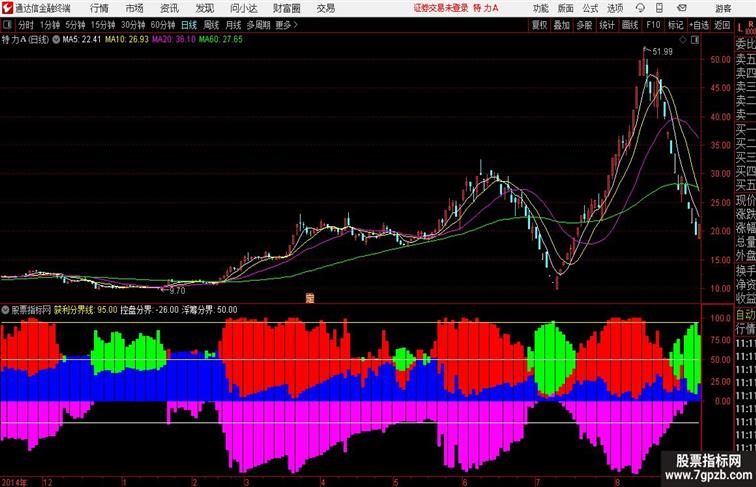Click 股票指标网 indicator name
Image resolution: width=756 pixels, height=487 pixels.
point(31,310)
